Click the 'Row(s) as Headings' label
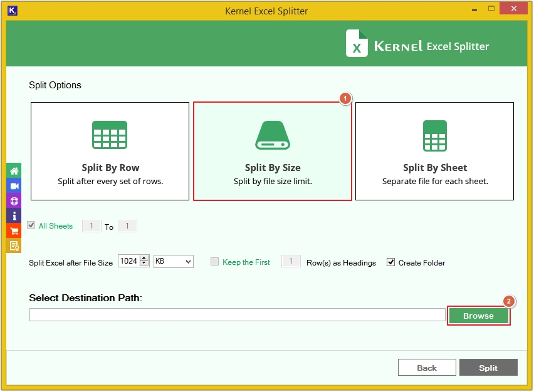534x392 pixels. coord(341,263)
